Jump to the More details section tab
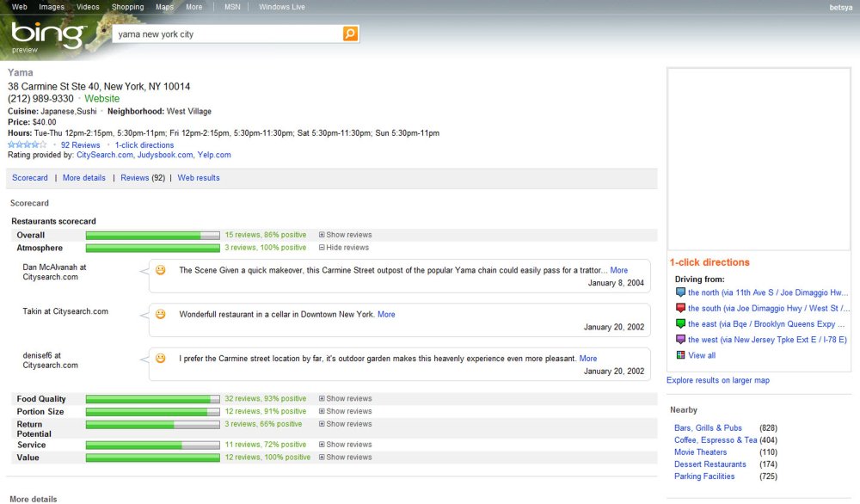860x504 pixels. point(84,178)
